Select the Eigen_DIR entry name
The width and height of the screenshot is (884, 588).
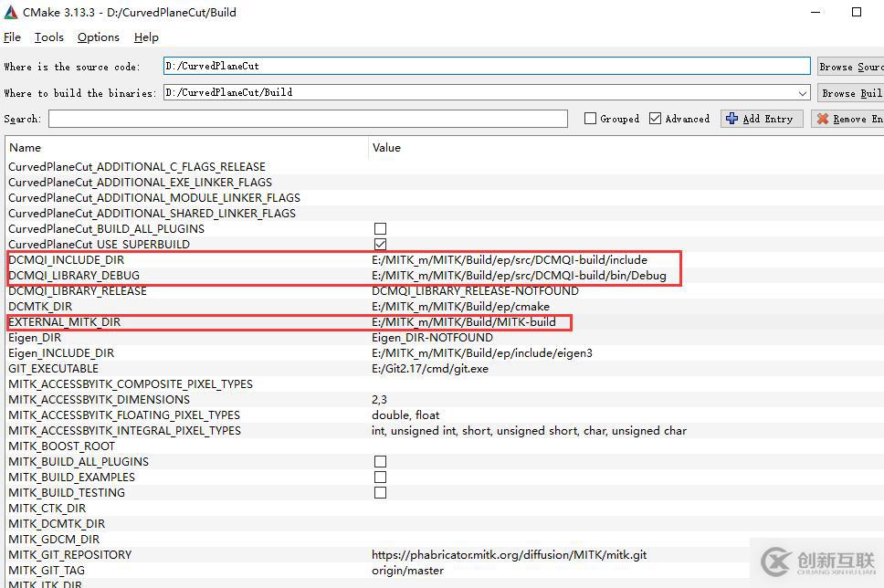tap(35, 338)
